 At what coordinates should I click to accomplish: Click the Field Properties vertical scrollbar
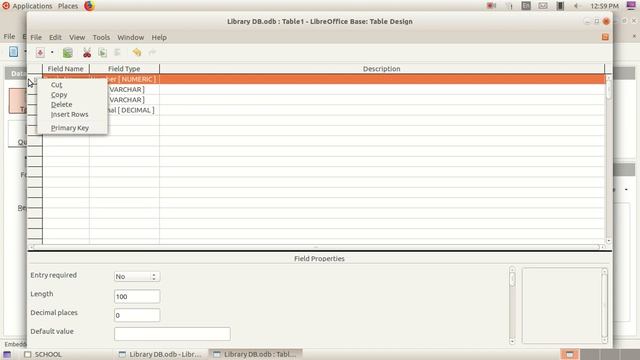tap(512, 305)
